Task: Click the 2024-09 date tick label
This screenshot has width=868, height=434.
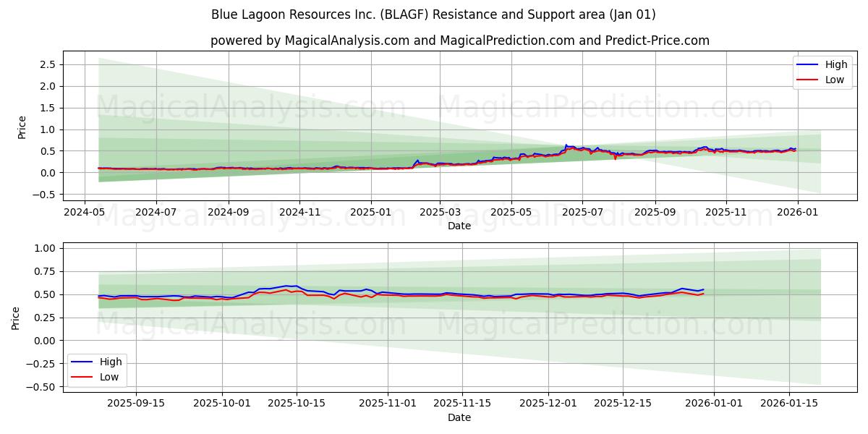Action: (229, 213)
